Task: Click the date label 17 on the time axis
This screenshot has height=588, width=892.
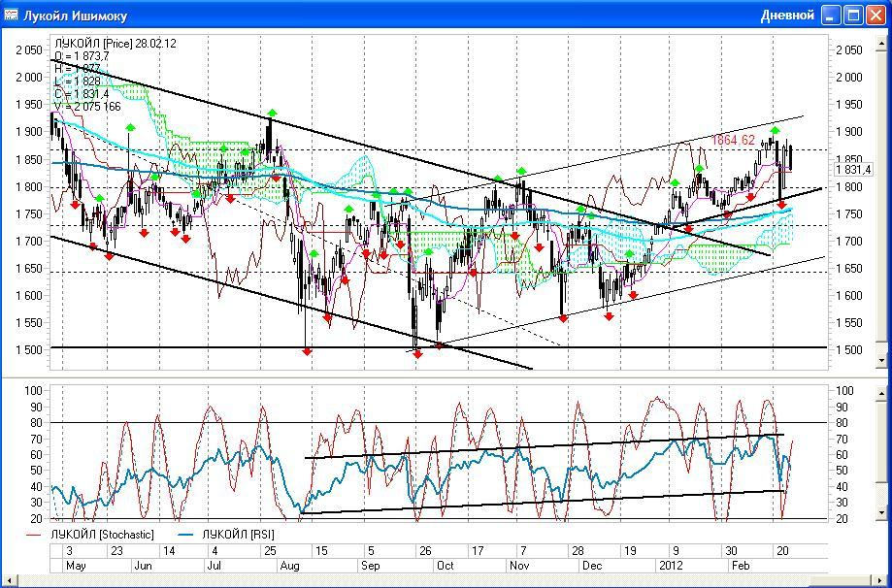Action: pyautogui.click(x=478, y=551)
